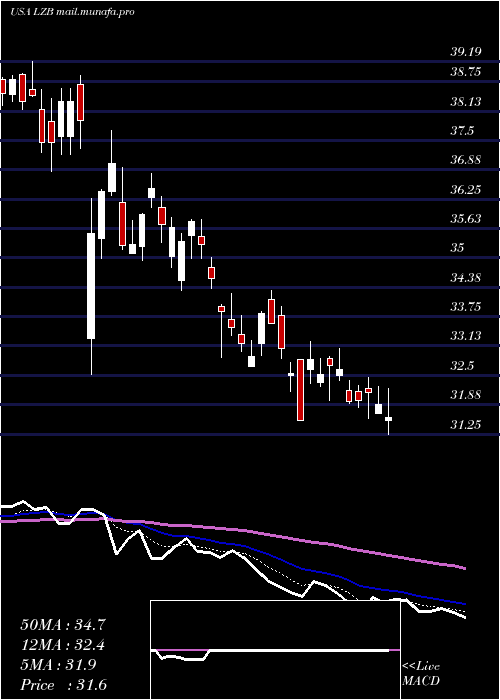The width and height of the screenshot is (500, 700).
Task: Click the 34.38 price axis label
Action: [466, 278]
